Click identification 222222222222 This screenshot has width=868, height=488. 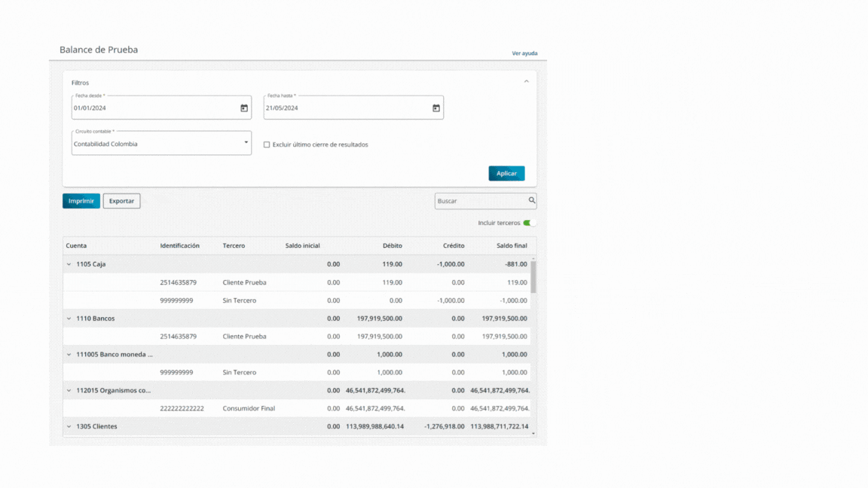pos(182,408)
